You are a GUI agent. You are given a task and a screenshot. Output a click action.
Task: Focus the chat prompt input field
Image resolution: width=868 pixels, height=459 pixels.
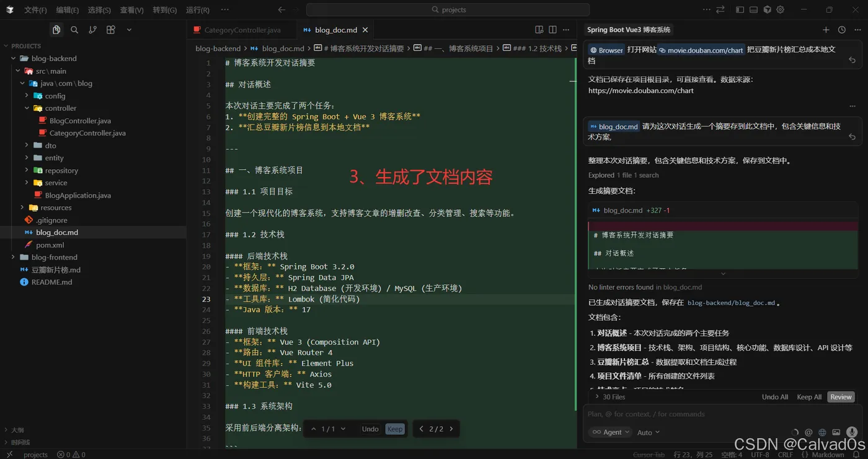[723, 414]
